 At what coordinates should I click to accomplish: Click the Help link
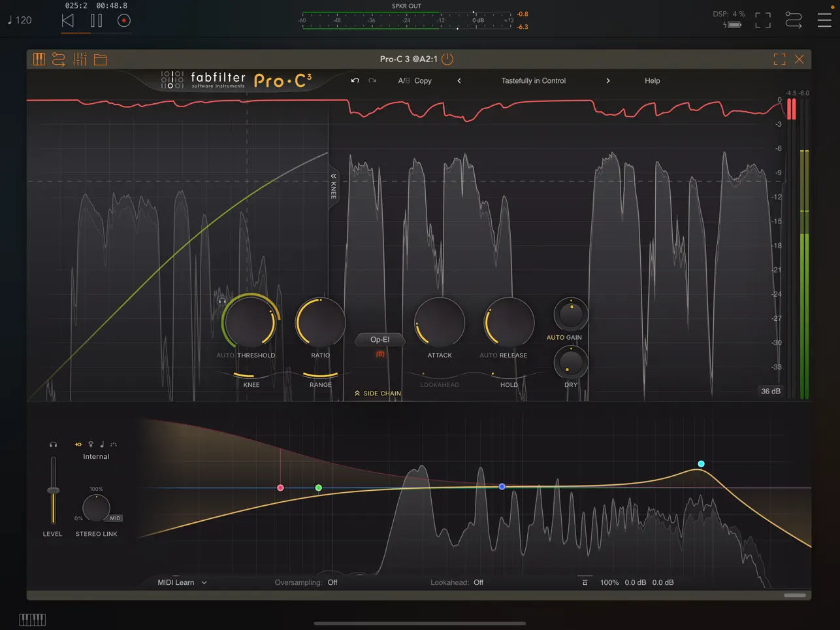click(652, 80)
